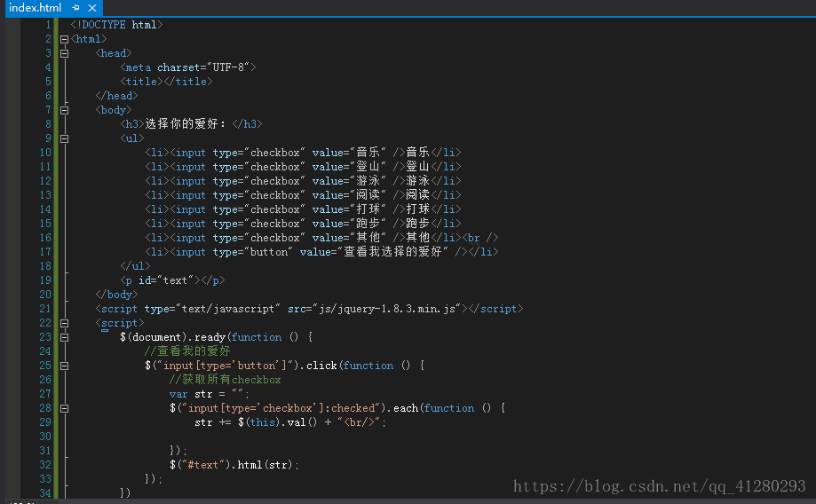Click the comment 获取所有checkbox
Screen dimensions: 816x504
click(x=225, y=380)
